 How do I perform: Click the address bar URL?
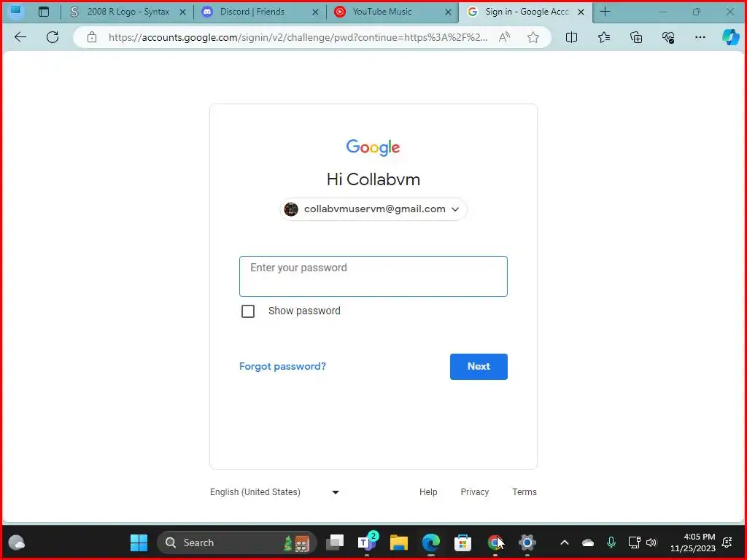(298, 37)
